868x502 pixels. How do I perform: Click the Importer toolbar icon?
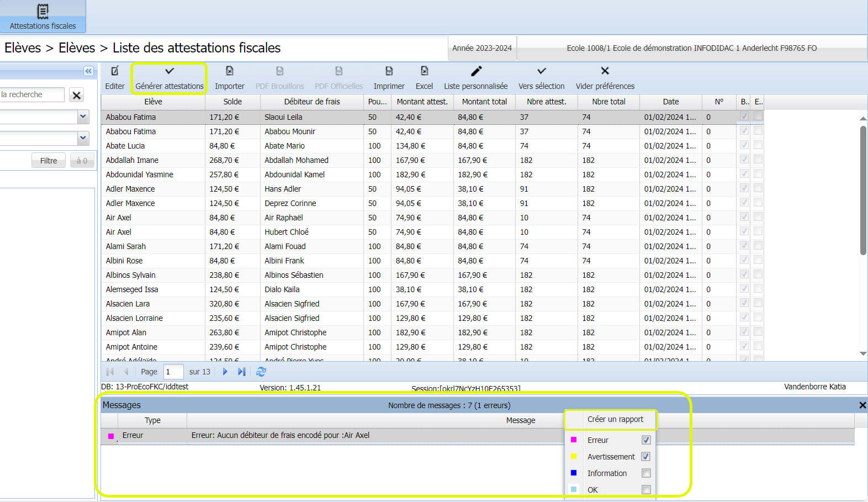[x=229, y=71]
